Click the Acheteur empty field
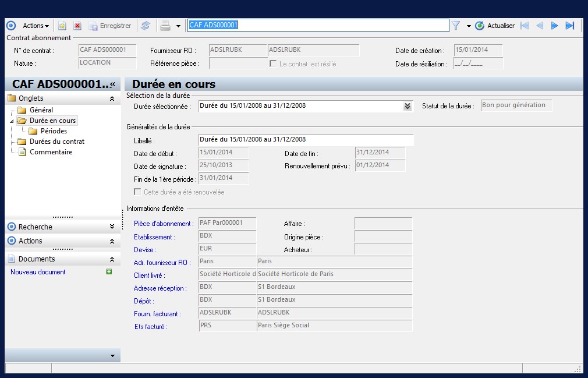This screenshot has height=378, width=588. (383, 249)
